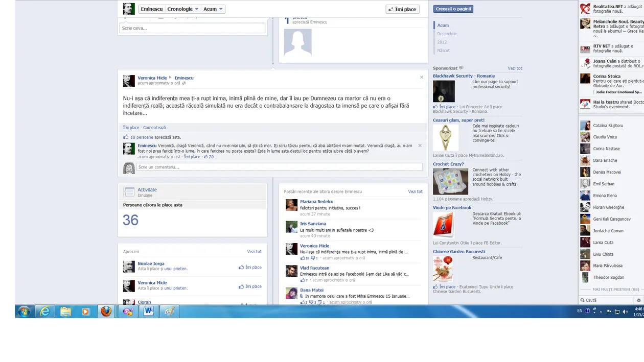This screenshot has height=362, width=644.
Task: Show hidden icons with the tray chevron
Action: point(600,311)
